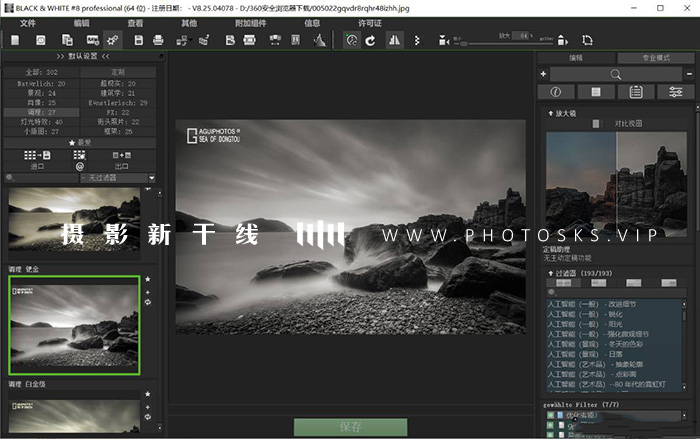This screenshot has height=439, width=700.
Task: Select the top sepia preset thumbnail
Action: (74, 219)
